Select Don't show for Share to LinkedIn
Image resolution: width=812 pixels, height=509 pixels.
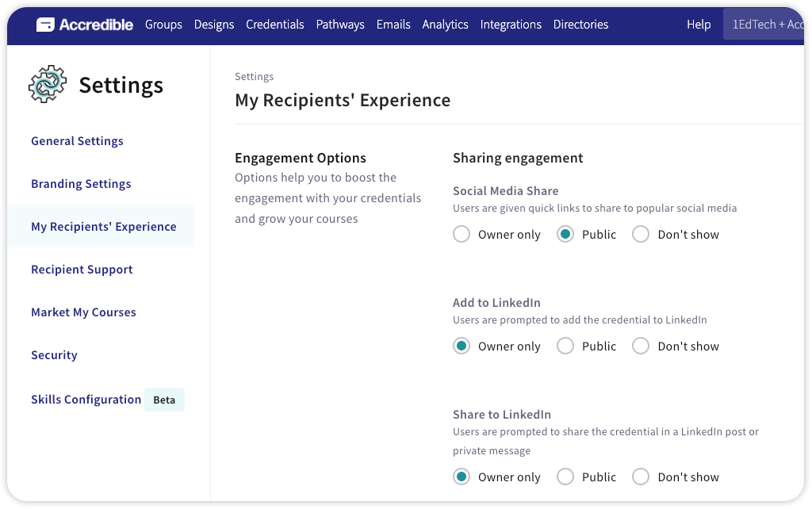point(641,476)
